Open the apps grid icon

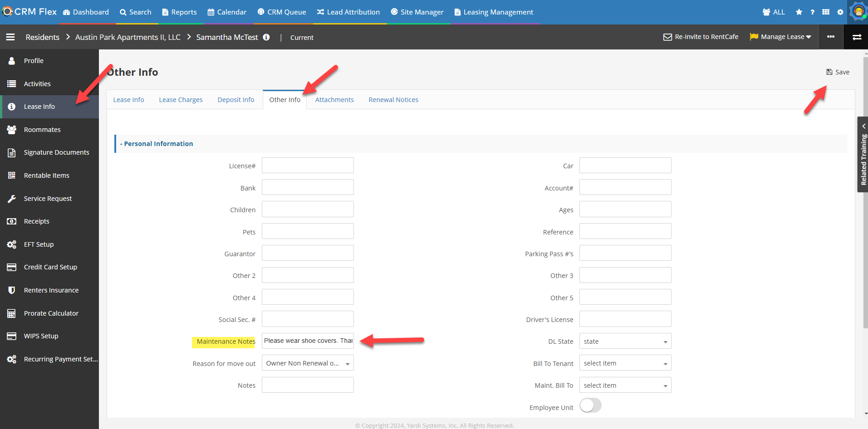coord(826,12)
